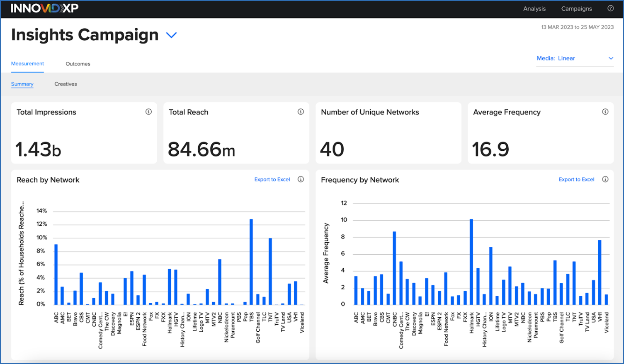Open the Average Frequency info tooltip
The image size is (624, 364).
click(x=605, y=111)
